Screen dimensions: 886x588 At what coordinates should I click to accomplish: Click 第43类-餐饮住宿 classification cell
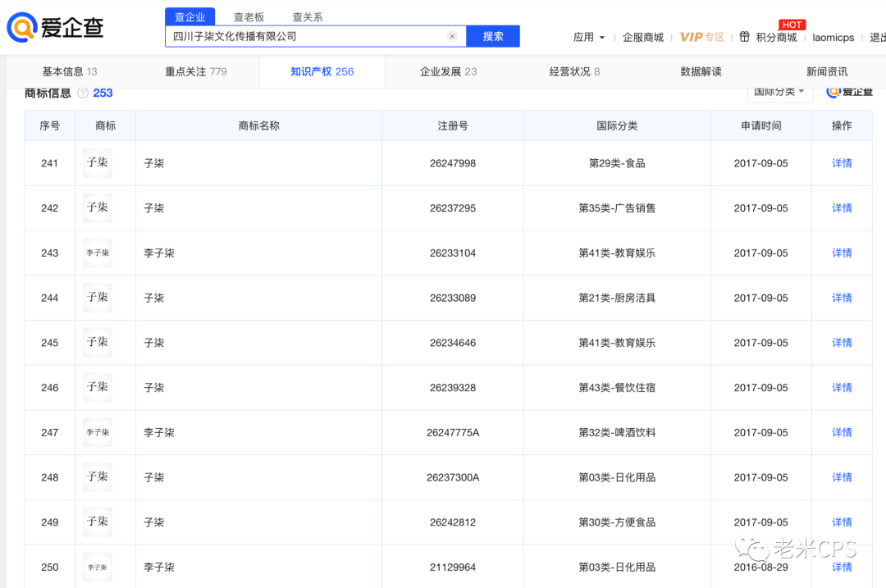tap(617, 387)
